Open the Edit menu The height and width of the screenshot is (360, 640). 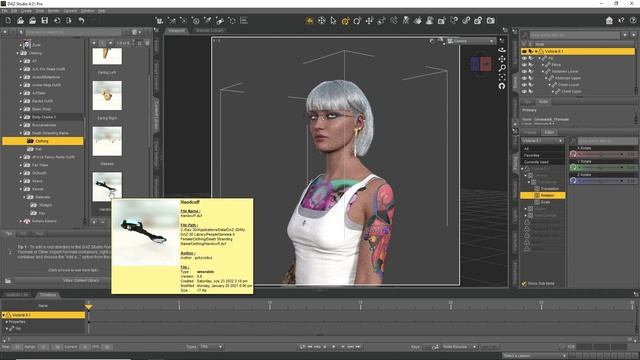(x=14, y=11)
